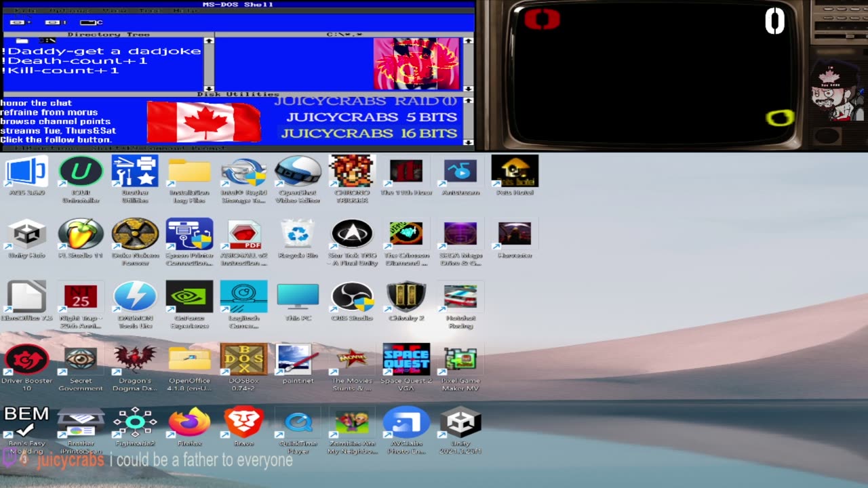Open GeForce Experience

[x=189, y=304]
